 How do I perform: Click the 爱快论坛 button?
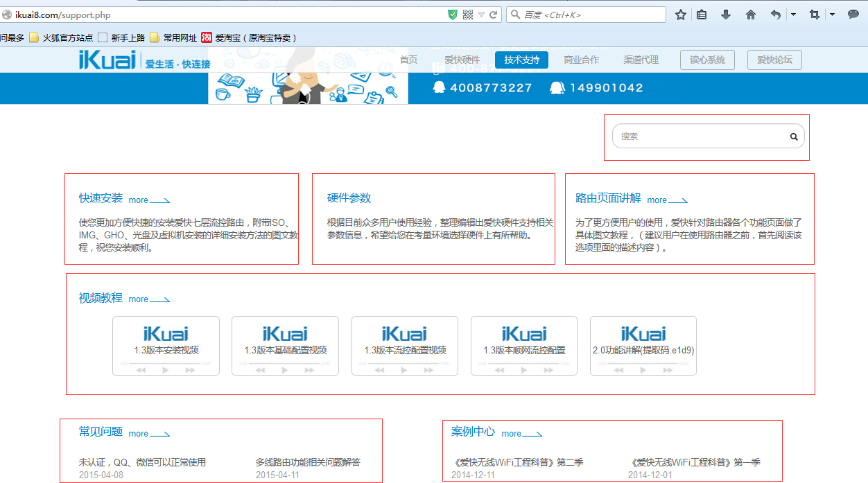[x=774, y=60]
